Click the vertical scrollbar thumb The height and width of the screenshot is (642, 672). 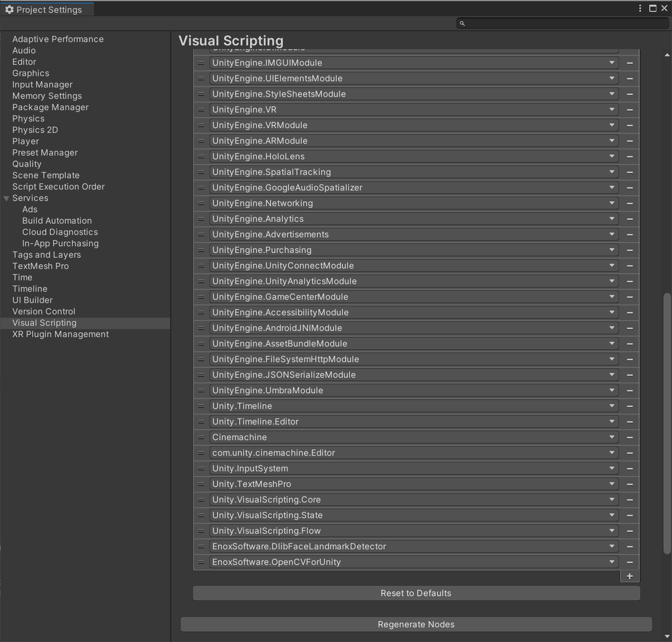click(667, 424)
